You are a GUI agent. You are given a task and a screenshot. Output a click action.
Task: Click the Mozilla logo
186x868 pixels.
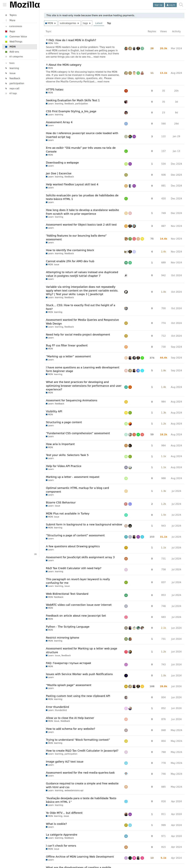[25, 5]
